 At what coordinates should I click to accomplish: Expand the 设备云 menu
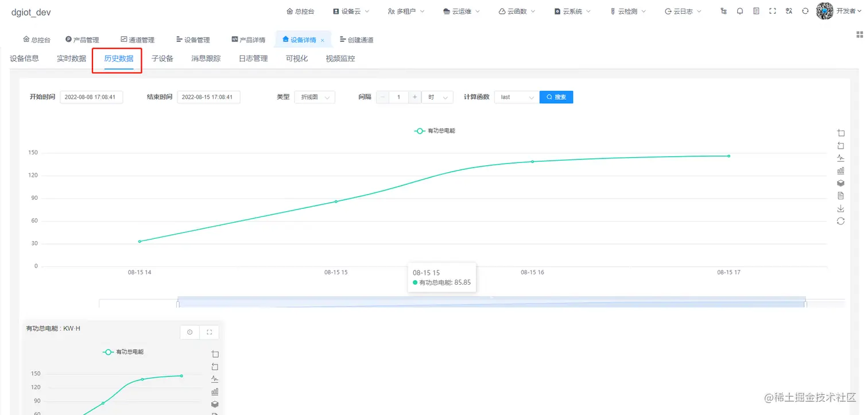click(x=351, y=11)
